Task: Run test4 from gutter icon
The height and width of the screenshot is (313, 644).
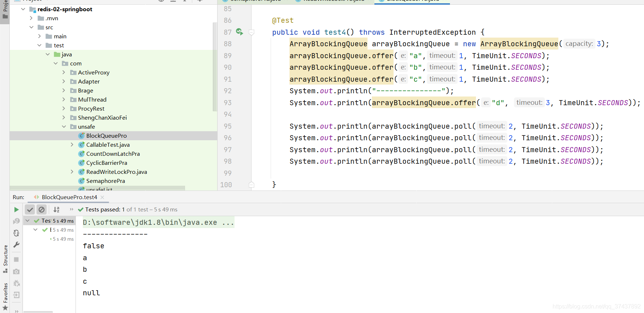Action: [x=239, y=32]
